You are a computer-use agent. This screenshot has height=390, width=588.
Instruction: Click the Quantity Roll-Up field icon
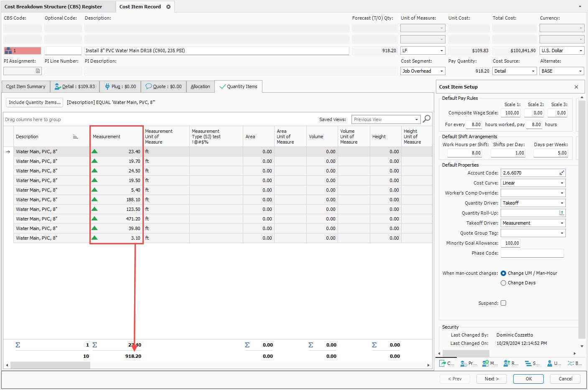coord(562,213)
